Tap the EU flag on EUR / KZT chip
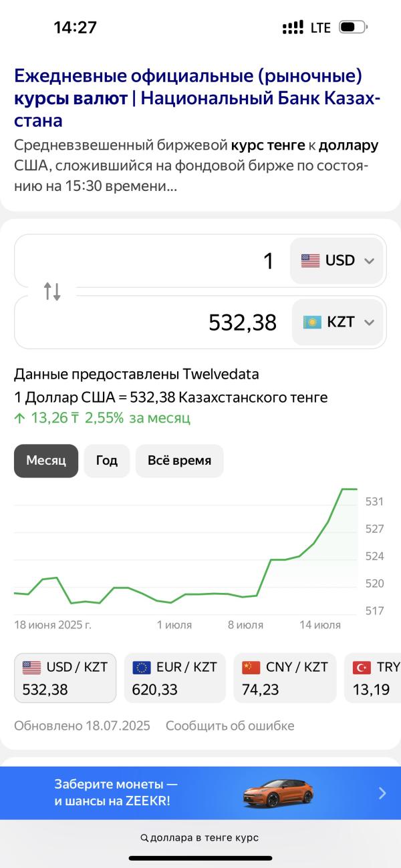401x868 pixels. click(142, 667)
